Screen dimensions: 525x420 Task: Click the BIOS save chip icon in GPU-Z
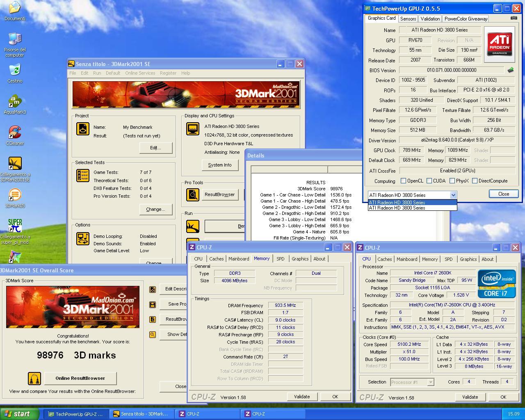point(511,70)
